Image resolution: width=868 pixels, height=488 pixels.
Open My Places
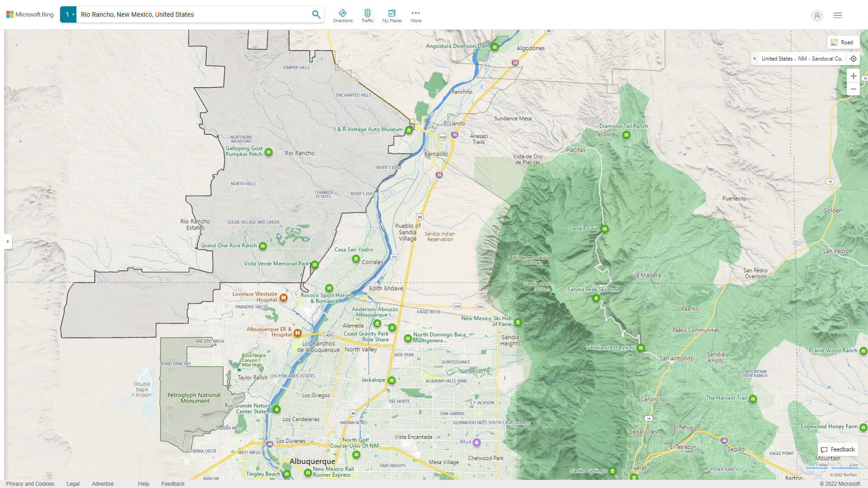(x=392, y=15)
